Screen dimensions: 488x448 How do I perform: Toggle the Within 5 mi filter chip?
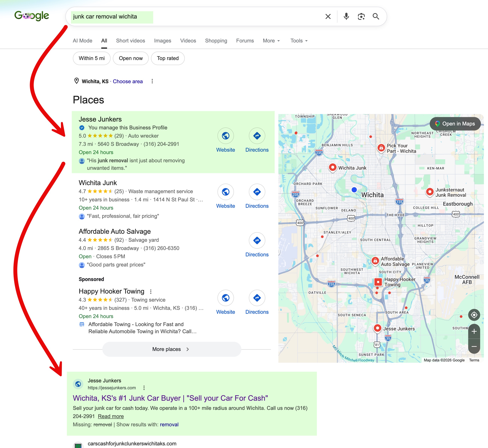pyautogui.click(x=92, y=58)
